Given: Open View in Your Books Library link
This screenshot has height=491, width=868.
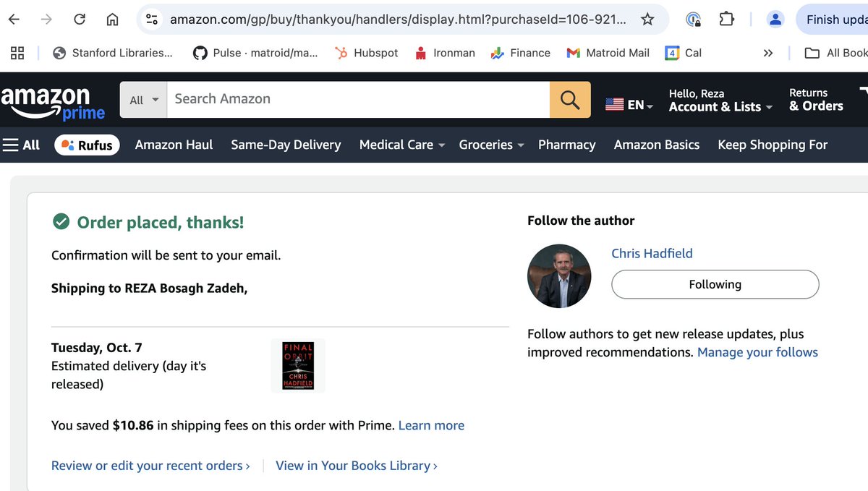Looking at the screenshot, I should coord(356,466).
